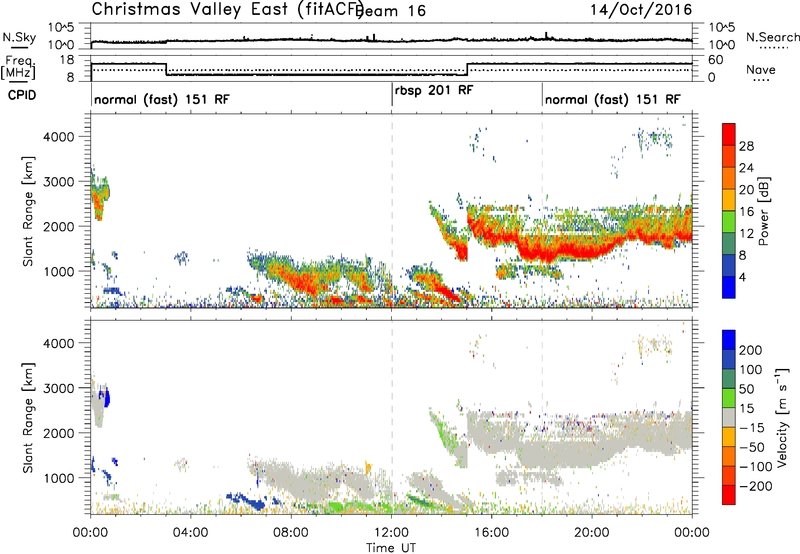Select the Beam 16 label
800x554 pixels.
(391, 11)
